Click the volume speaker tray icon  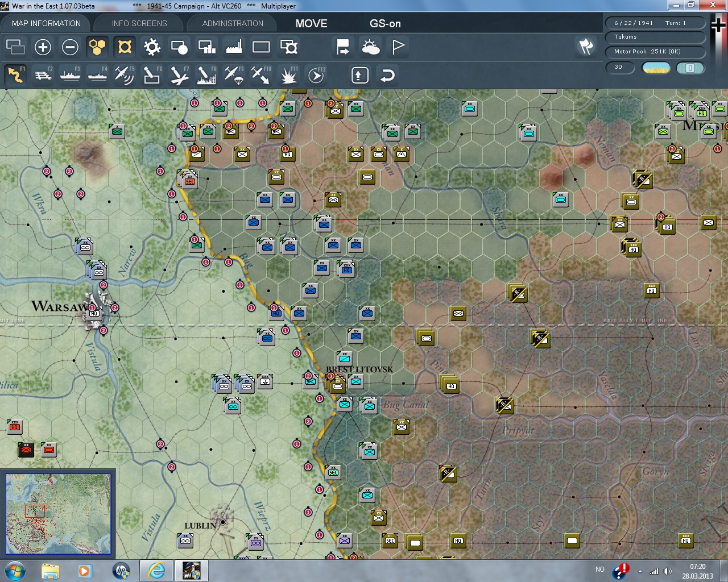tap(668, 571)
